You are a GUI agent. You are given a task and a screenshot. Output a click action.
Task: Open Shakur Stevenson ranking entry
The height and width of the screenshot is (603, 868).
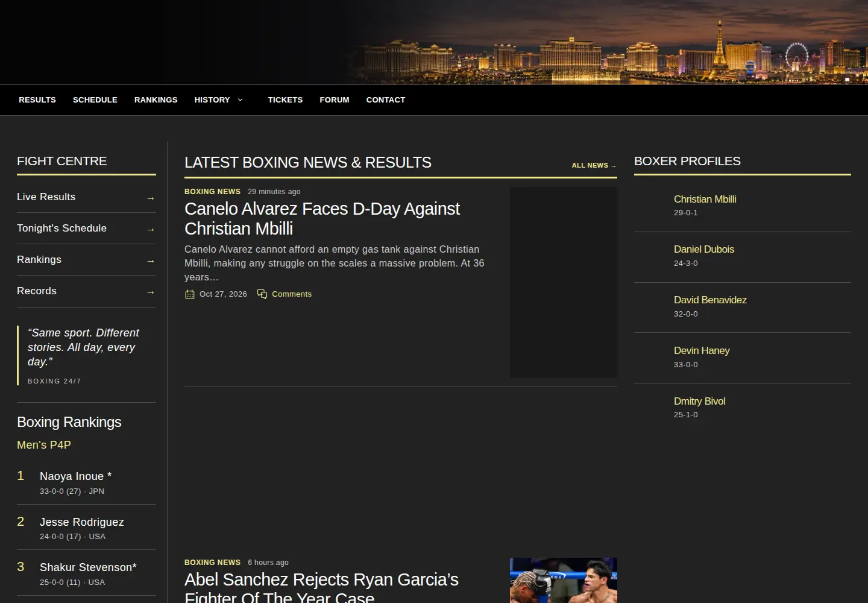(x=88, y=567)
